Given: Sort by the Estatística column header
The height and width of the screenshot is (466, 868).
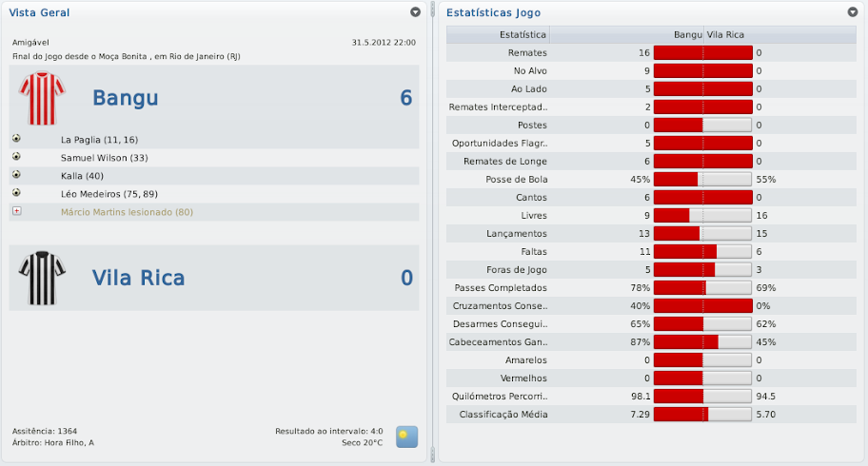Looking at the screenshot, I should pos(498,35).
